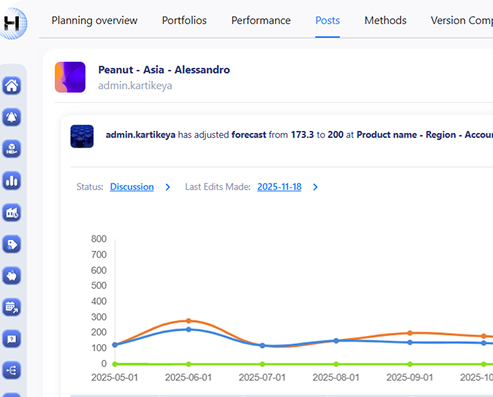Screen dimensions: 493x397
Task: Click the blue line point at 2025-06-01
Action: (189, 329)
